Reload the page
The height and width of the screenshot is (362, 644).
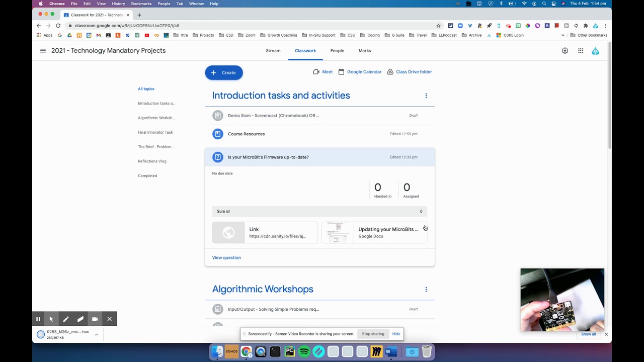click(x=58, y=26)
